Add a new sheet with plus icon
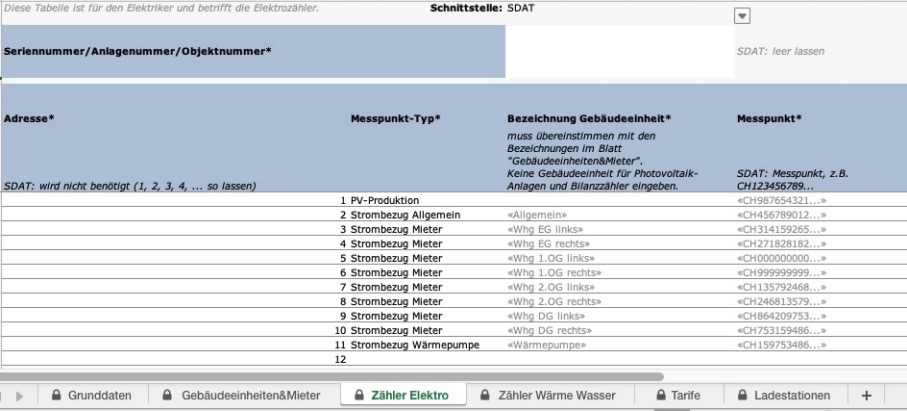This screenshot has width=907, height=411. (867, 396)
